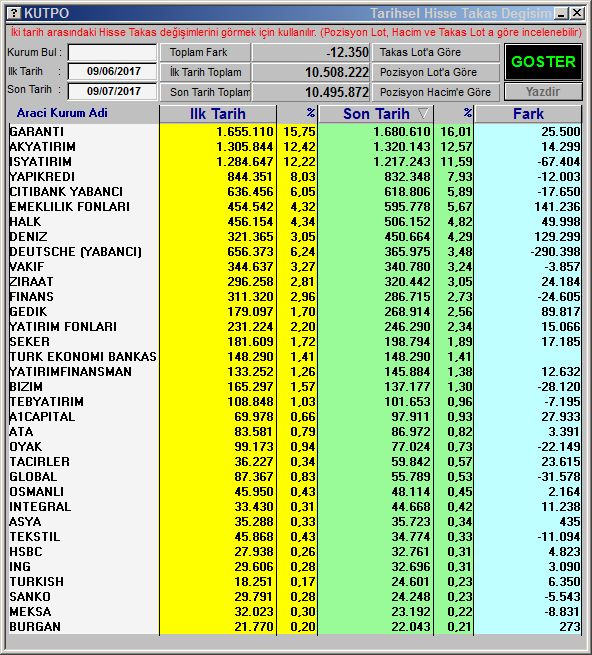The image size is (592, 655).
Task: Select the OSMANLI row
Action: (x=295, y=492)
